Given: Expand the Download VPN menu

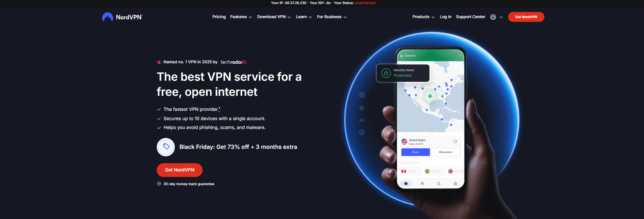Looking at the screenshot, I should click(x=274, y=17).
